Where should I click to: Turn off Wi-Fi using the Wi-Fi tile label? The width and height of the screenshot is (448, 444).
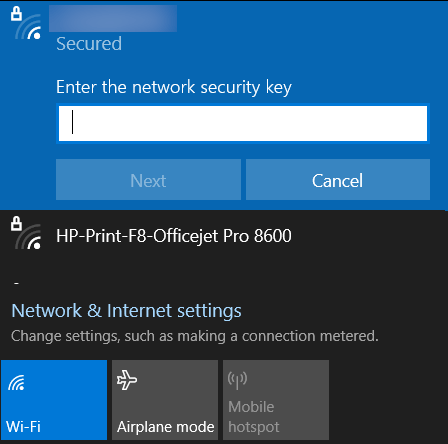23,427
